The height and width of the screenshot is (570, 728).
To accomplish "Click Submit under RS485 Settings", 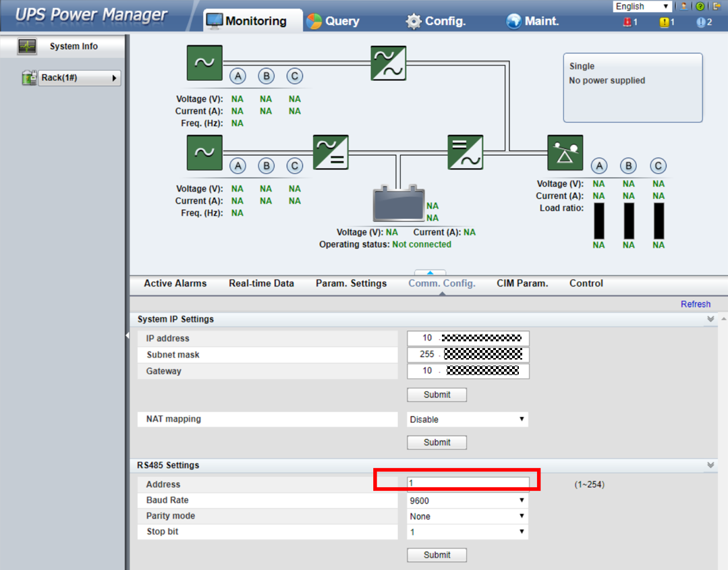I will 437,554.
